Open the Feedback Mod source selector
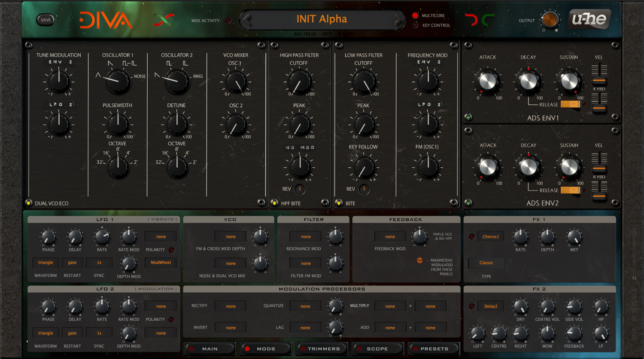Viewport: 644px width, 359px height. pos(390,237)
